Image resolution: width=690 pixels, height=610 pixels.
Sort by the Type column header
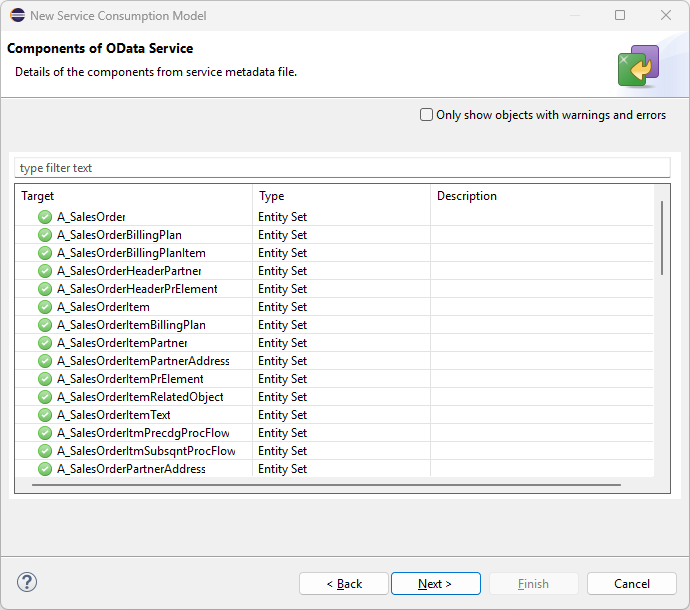340,196
